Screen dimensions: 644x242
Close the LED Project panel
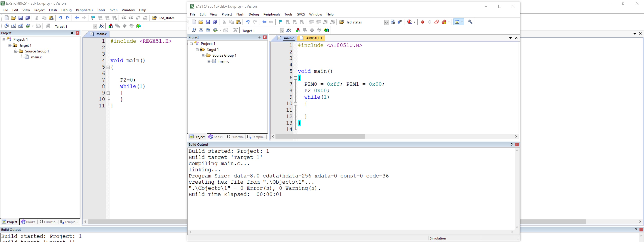pos(265,37)
